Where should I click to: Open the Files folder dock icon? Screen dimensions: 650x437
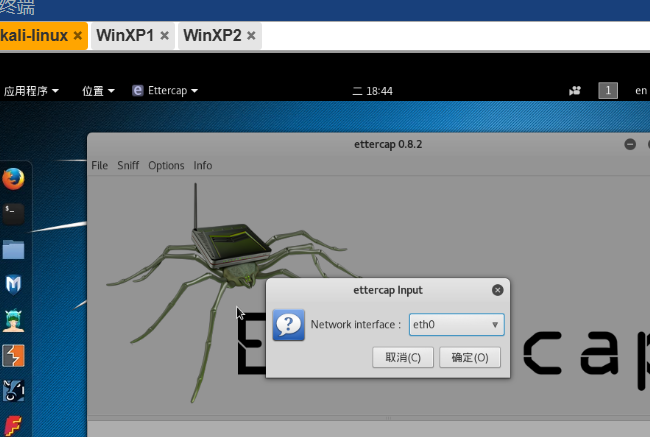coord(13,249)
